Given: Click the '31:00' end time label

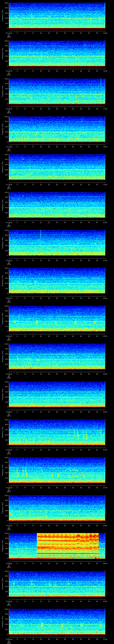Looking at the screenshot, I should (x=105, y=639).
